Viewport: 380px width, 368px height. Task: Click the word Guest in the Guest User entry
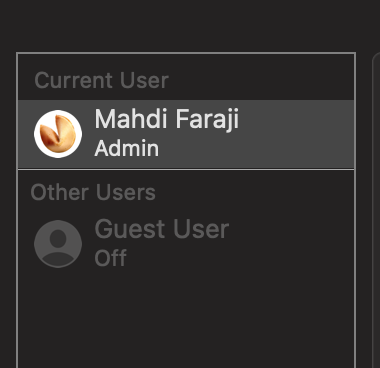130,229
